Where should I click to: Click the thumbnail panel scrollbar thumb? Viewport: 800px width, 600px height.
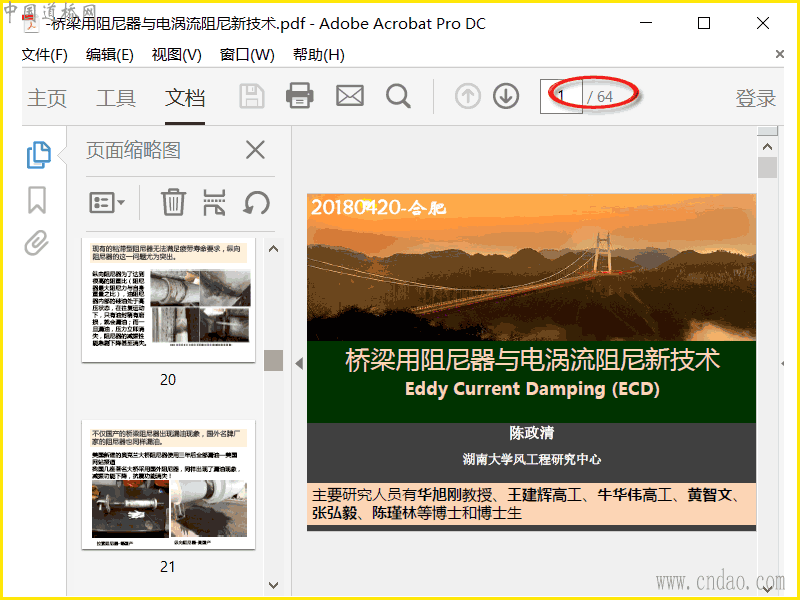tap(273, 360)
